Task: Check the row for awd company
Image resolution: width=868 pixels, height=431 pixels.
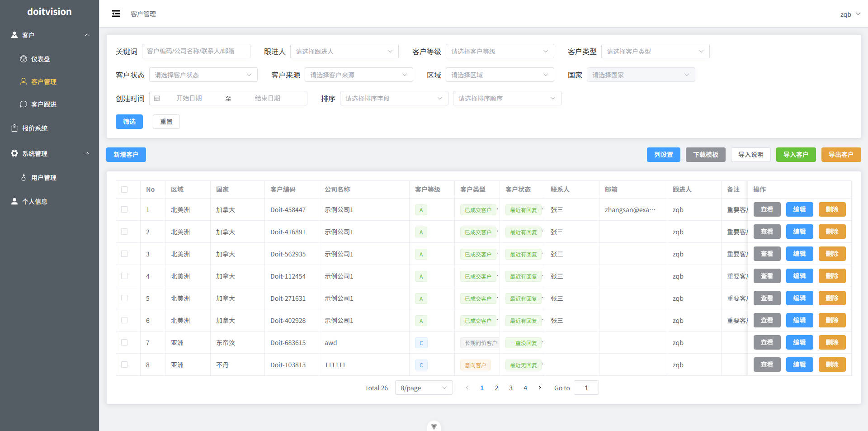Action: [x=124, y=342]
